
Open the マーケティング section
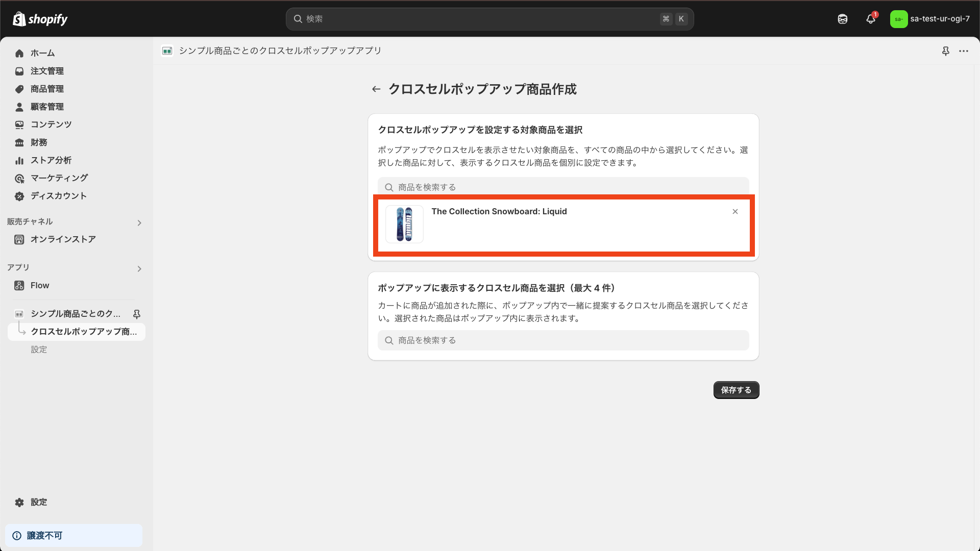pos(58,178)
